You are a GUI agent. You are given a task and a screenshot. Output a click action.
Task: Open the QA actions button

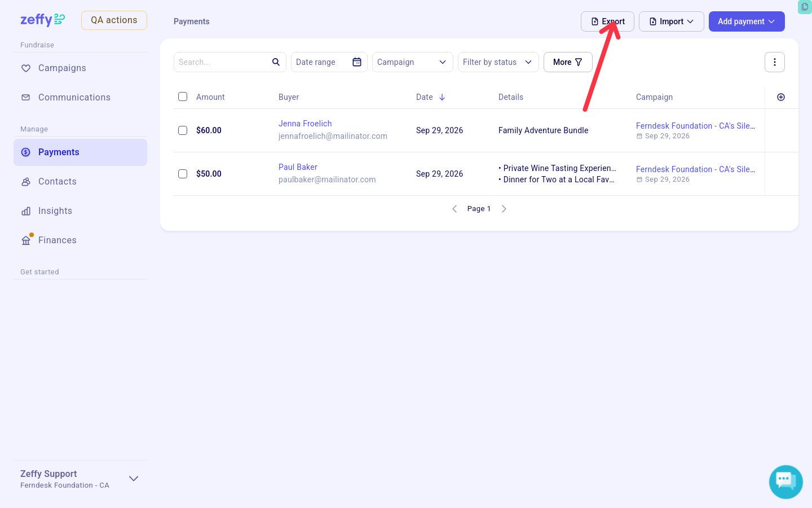[114, 20]
